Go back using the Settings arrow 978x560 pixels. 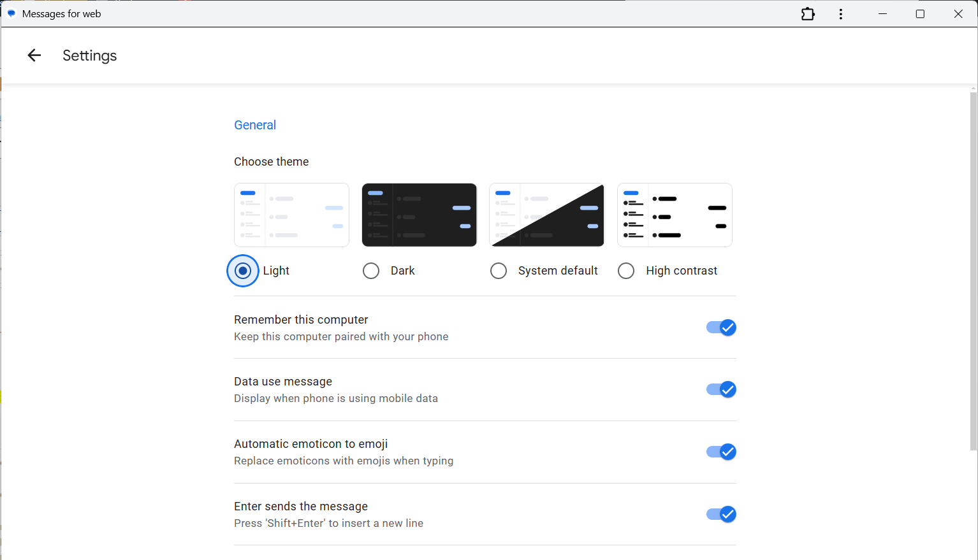pyautogui.click(x=34, y=55)
